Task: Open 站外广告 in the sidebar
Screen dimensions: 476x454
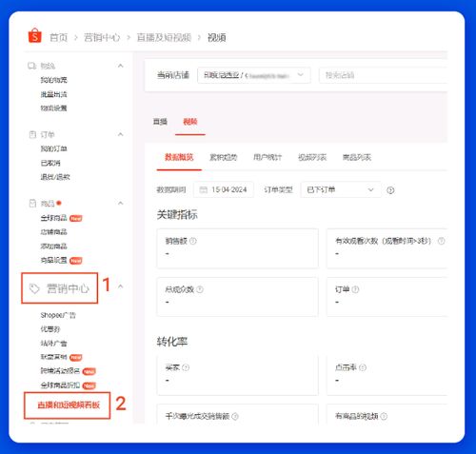Action: click(x=53, y=343)
